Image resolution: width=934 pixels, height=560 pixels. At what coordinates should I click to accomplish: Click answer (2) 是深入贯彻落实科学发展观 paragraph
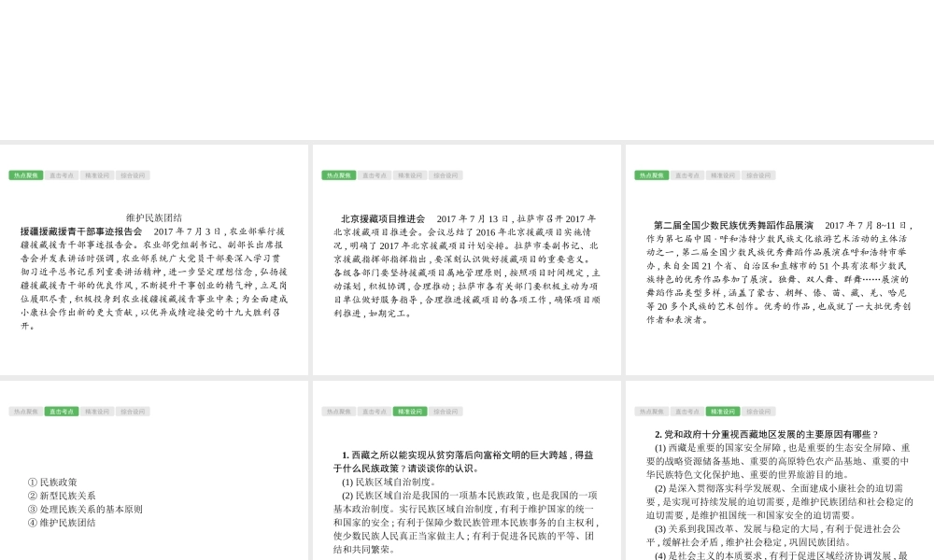pos(780,502)
